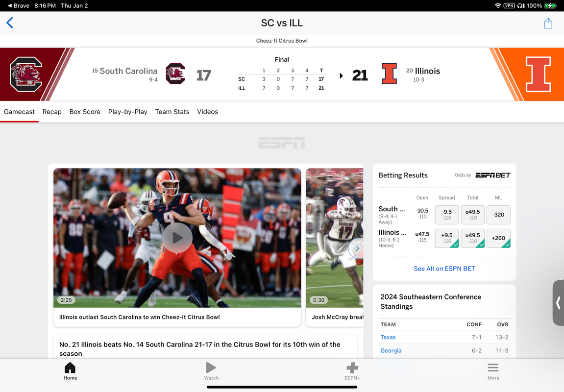Open Texas in SEC standings

(x=388, y=337)
